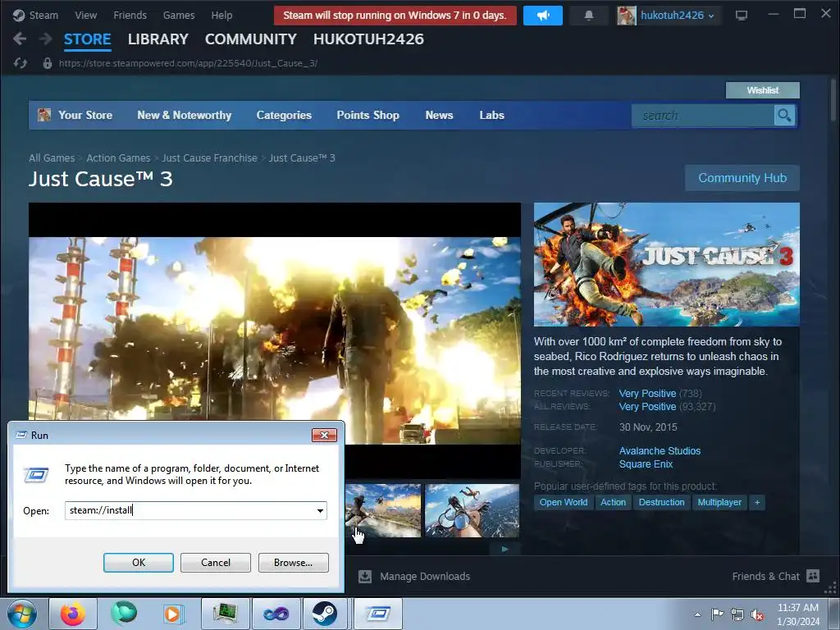
Task: Click the Multiplayer tag
Action: click(x=719, y=503)
